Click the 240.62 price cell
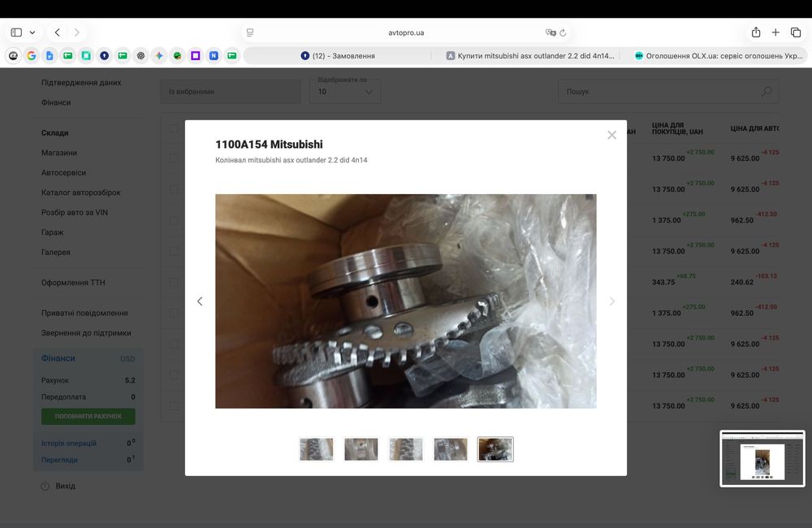 click(742, 283)
